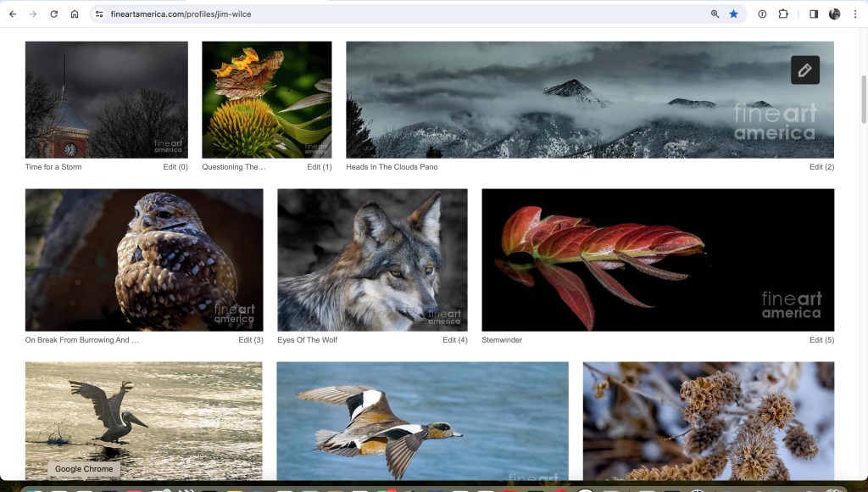
Task: Open the Chrome profile avatar
Action: coord(834,14)
